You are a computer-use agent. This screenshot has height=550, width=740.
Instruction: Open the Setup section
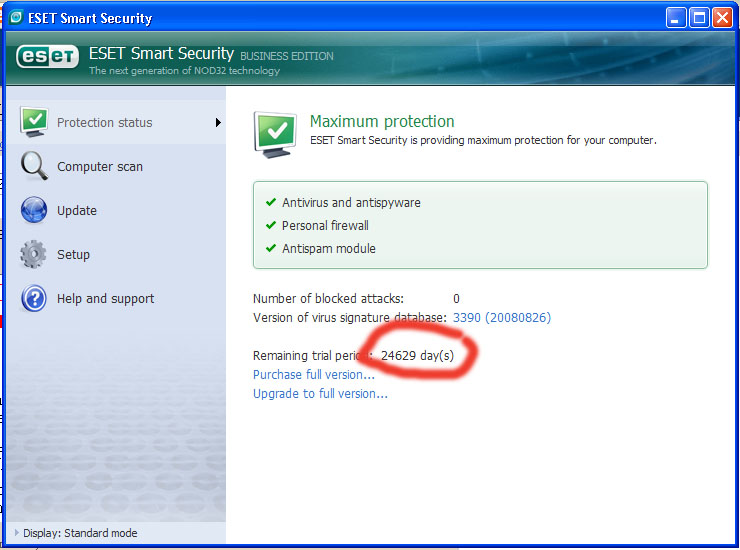(x=116, y=254)
